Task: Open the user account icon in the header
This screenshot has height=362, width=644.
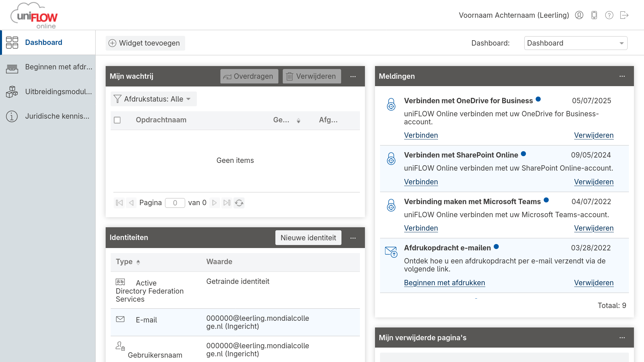Action: coord(579,15)
